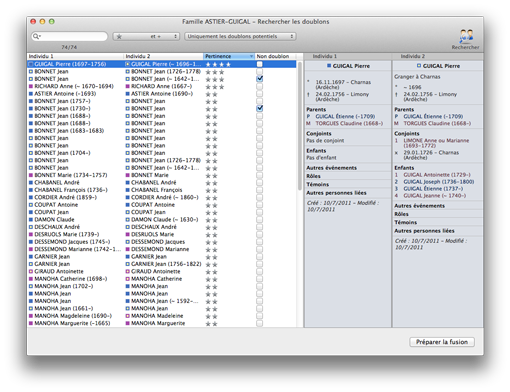
Task: Click the star rating of RICHARD Anne row
Action: pos(215,87)
